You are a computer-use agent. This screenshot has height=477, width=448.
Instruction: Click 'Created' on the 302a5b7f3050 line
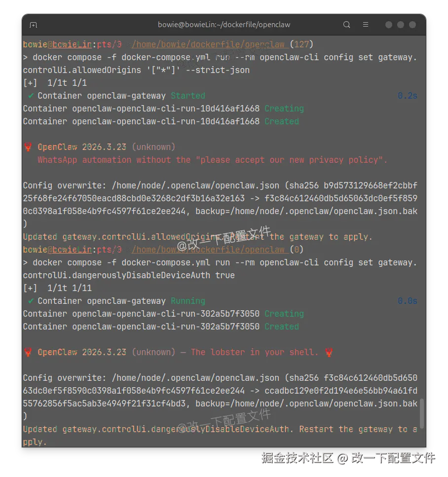coord(282,327)
